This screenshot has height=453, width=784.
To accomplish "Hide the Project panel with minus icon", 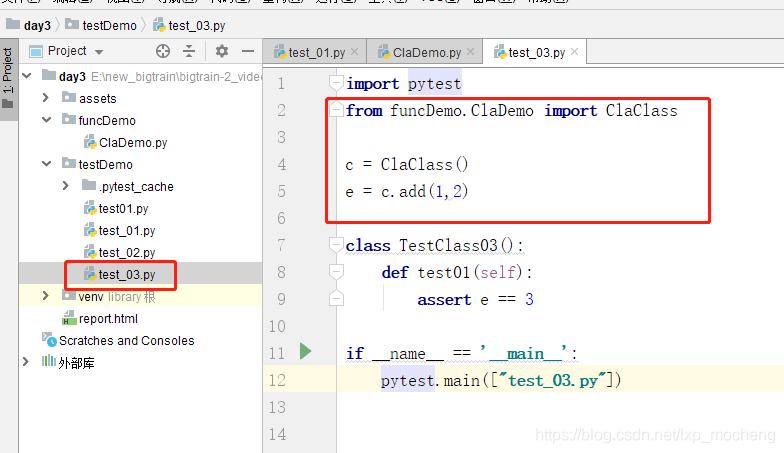I will click(x=248, y=51).
